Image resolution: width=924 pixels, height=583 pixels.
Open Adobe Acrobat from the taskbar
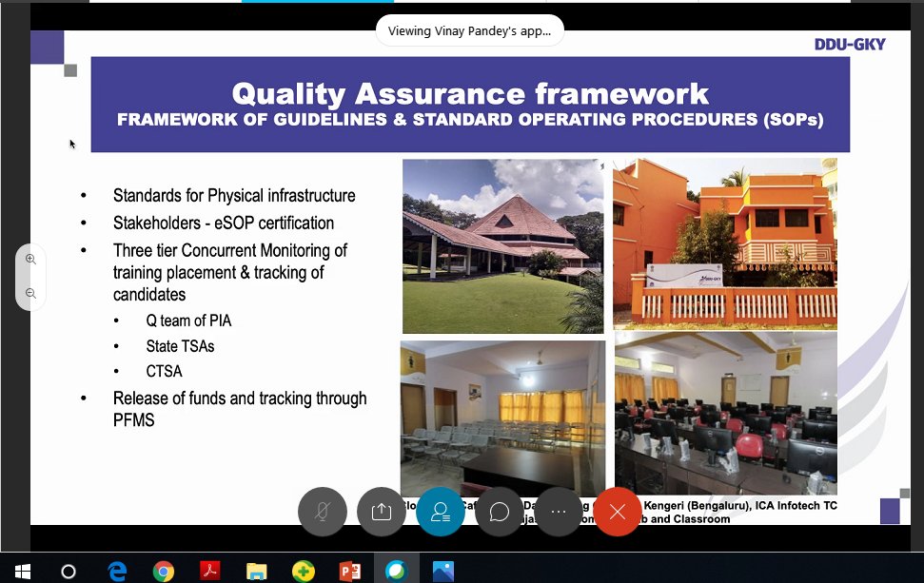[x=209, y=571]
